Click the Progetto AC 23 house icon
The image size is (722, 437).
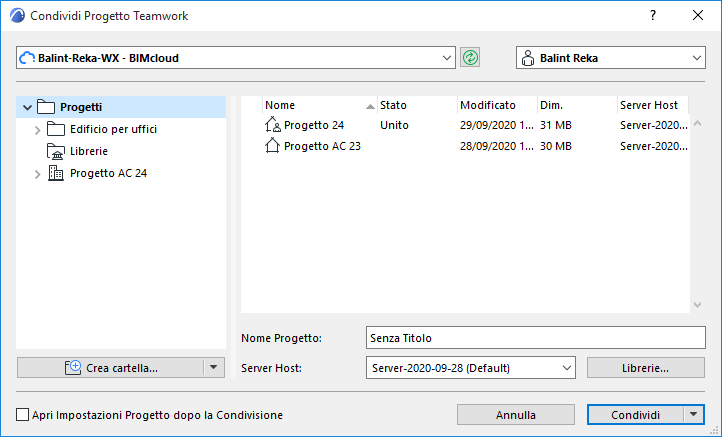[x=273, y=146]
